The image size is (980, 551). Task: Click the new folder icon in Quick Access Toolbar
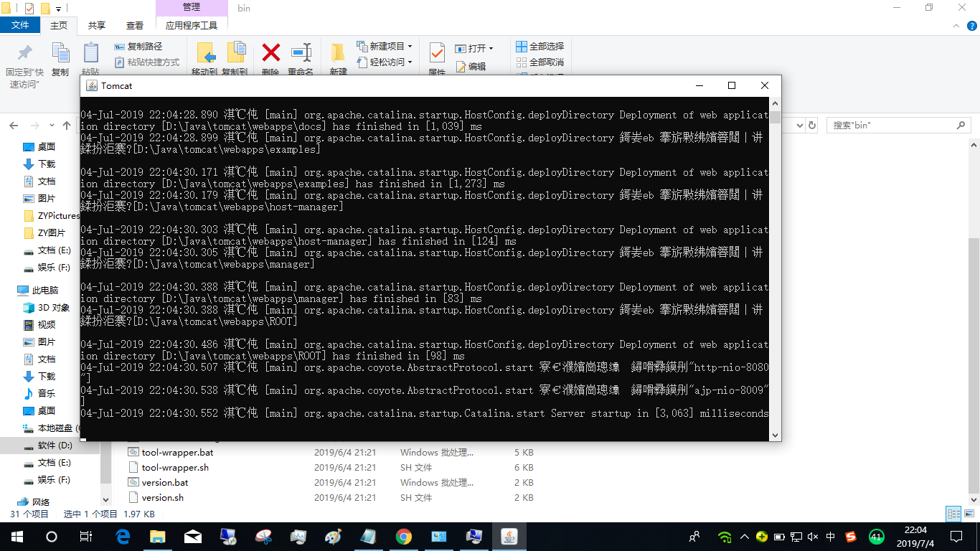tap(45, 9)
